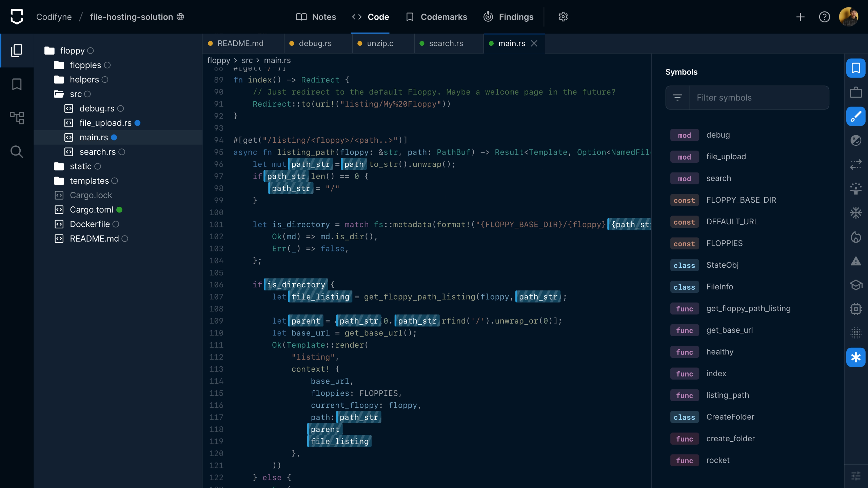This screenshot has height=488, width=868.
Task: Click the plus icon in top bar
Action: (800, 17)
